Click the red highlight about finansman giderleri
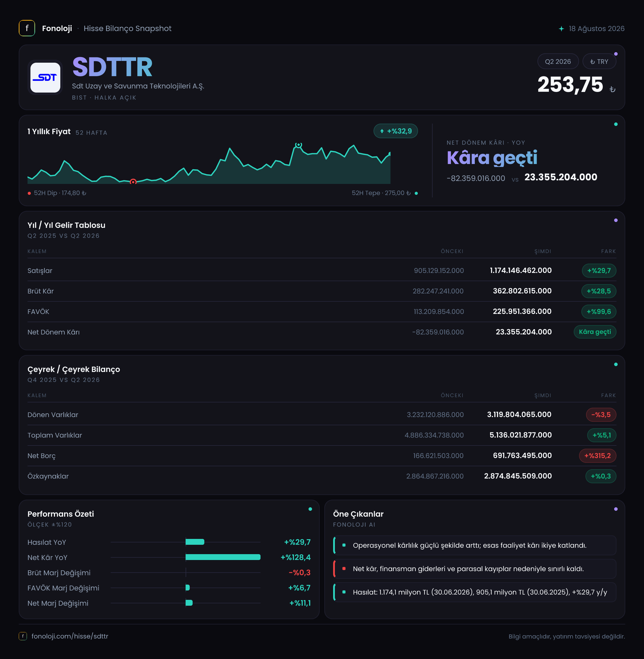Image resolution: width=644 pixels, height=659 pixels. (475, 568)
